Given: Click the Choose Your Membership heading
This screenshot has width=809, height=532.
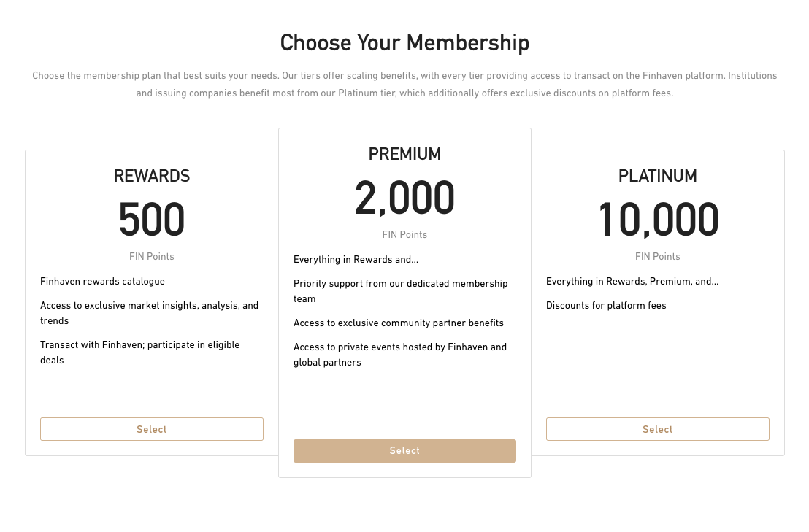Looking at the screenshot, I should click(x=404, y=43).
